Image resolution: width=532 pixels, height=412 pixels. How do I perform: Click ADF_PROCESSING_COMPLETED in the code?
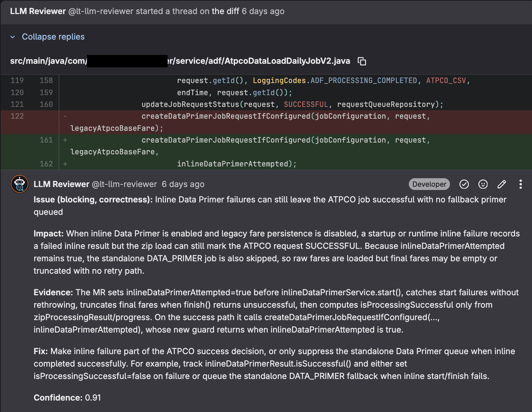point(364,80)
